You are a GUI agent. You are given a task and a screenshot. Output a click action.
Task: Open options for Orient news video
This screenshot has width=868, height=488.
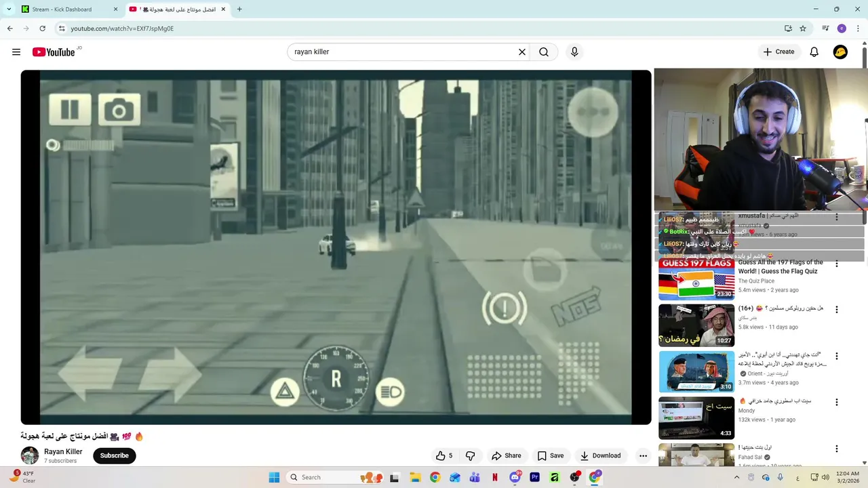(837, 356)
